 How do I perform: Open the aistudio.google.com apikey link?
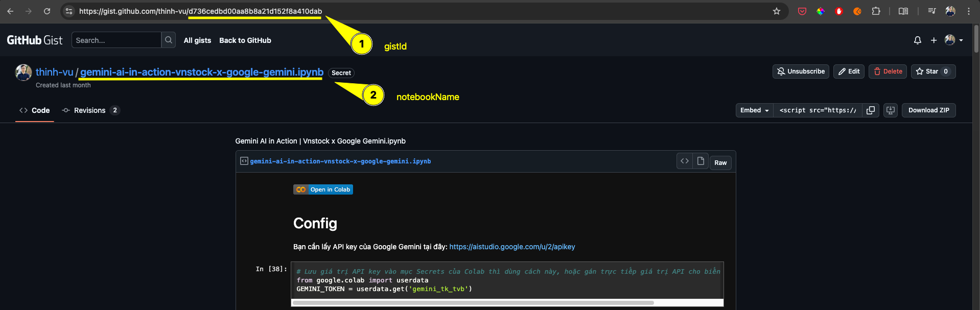(512, 247)
